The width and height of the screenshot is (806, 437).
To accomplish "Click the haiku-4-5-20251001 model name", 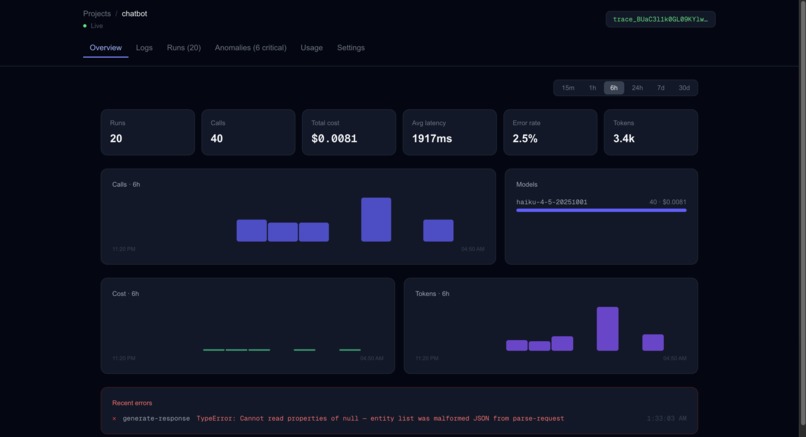I will tap(552, 202).
